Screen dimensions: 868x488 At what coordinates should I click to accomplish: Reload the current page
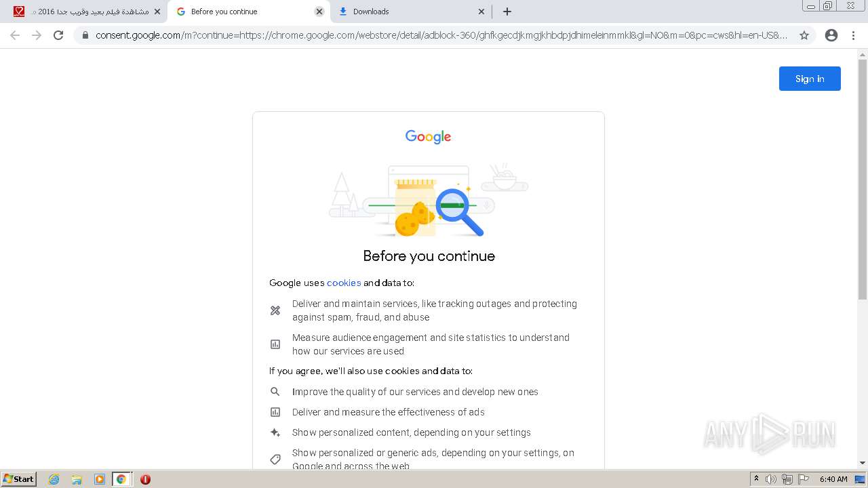pos(58,35)
